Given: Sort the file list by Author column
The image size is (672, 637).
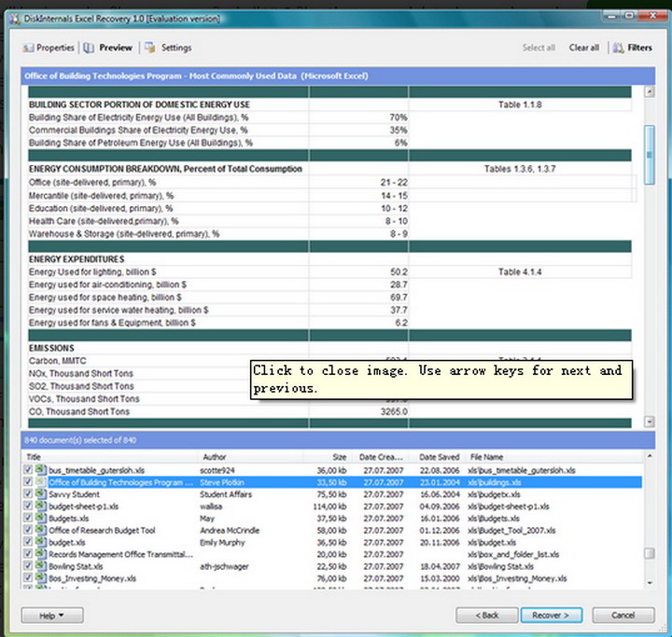Looking at the screenshot, I should (215, 457).
